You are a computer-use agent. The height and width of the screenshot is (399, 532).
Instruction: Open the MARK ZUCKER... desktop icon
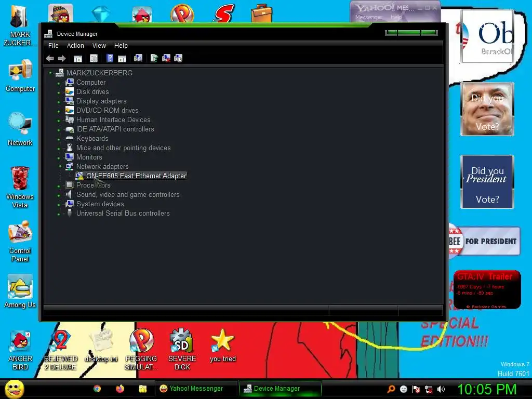click(20, 25)
